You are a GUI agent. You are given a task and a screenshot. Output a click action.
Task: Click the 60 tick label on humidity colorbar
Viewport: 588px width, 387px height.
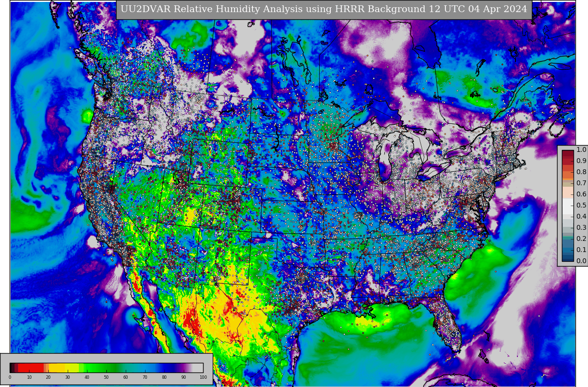click(x=126, y=378)
